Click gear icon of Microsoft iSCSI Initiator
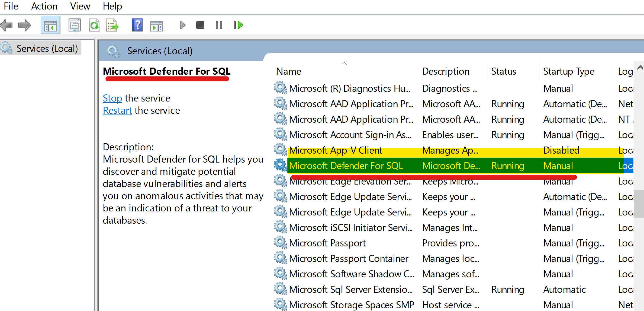644x311 pixels. click(x=281, y=227)
